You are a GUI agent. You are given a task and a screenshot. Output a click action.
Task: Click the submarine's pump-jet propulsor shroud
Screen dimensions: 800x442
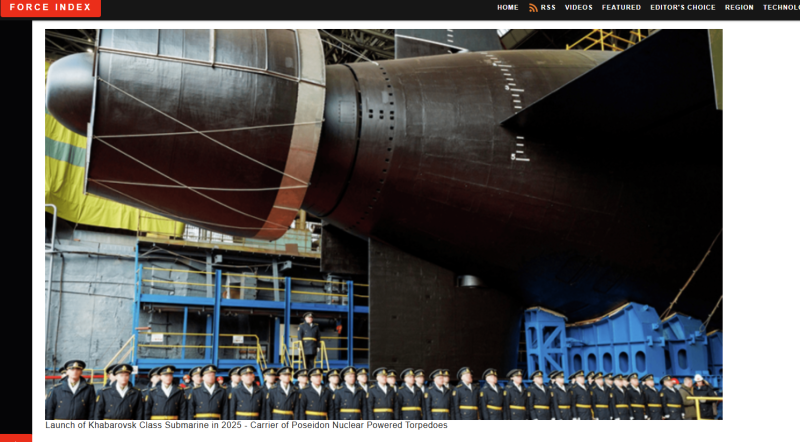coord(200,130)
